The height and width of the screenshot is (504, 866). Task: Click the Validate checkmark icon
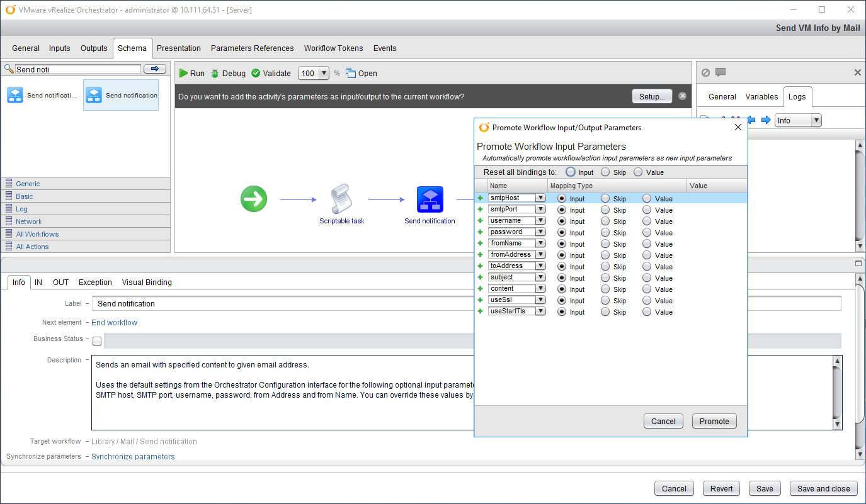click(256, 73)
